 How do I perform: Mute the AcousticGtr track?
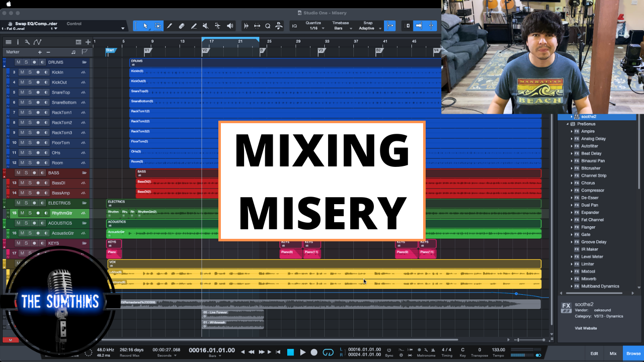[x=22, y=233]
